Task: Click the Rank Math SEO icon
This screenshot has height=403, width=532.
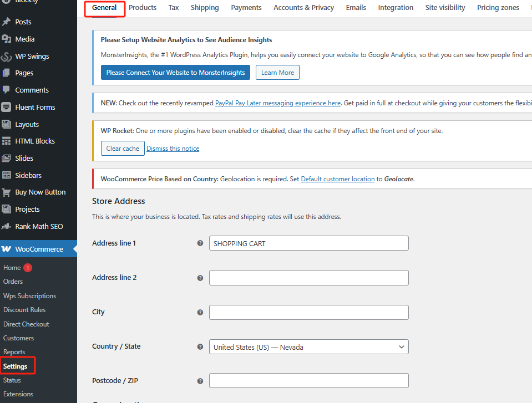Action: [x=7, y=227]
